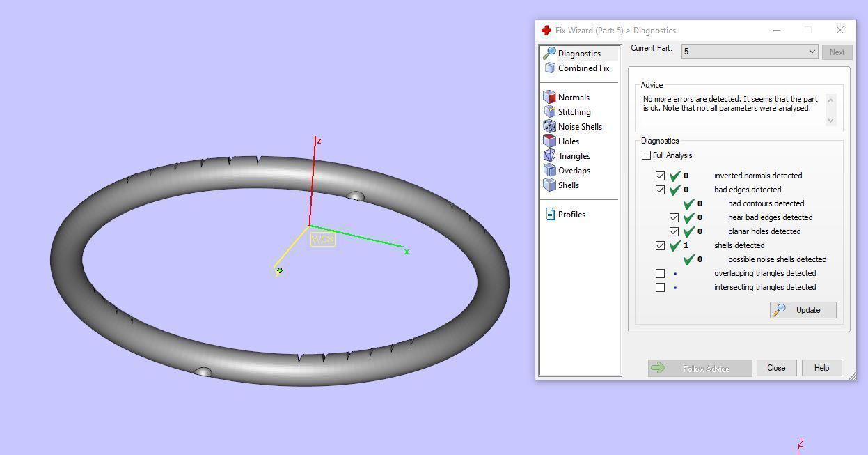The height and width of the screenshot is (455, 868).
Task: Minimize the Fix Wizard window
Action: point(777,30)
